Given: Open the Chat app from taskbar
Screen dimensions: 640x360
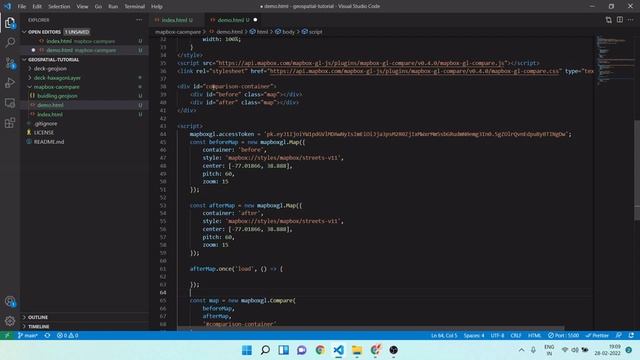Looking at the screenshot, I should point(302,350).
